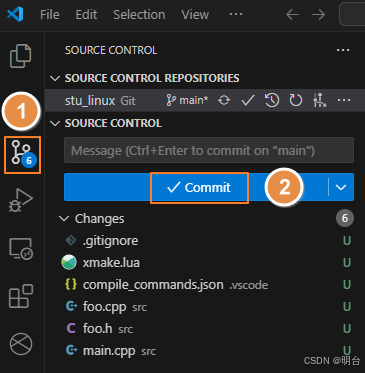
Task: Click the Commit button
Action: tap(199, 187)
